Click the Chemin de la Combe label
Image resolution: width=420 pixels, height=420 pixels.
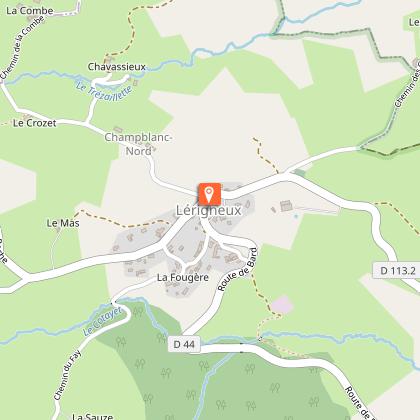[x=22, y=47]
